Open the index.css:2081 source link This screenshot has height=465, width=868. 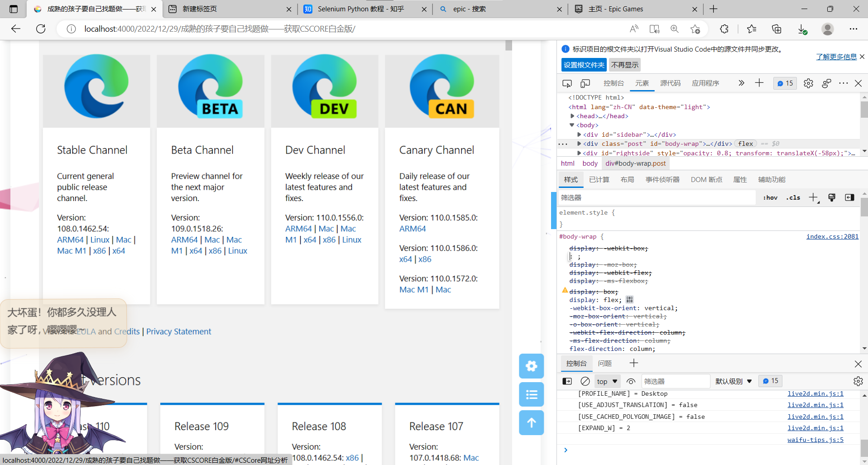832,236
